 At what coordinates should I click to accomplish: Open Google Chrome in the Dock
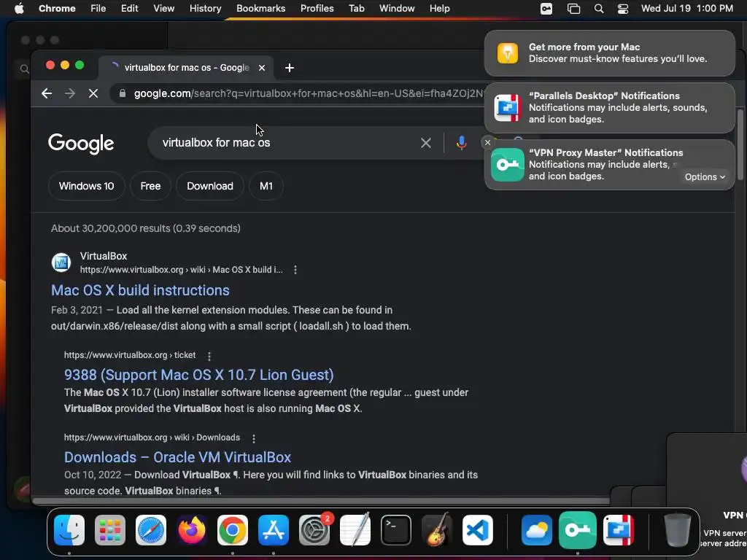233,529
